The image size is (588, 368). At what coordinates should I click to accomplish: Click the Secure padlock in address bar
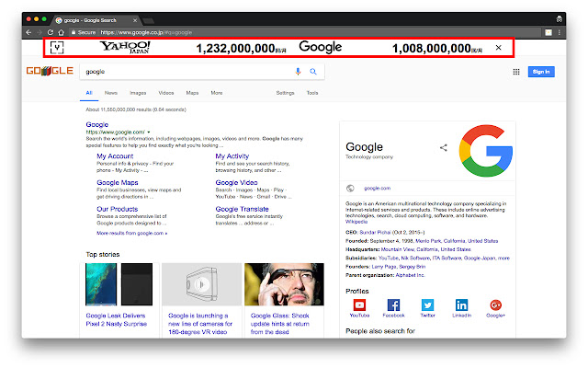[73, 33]
